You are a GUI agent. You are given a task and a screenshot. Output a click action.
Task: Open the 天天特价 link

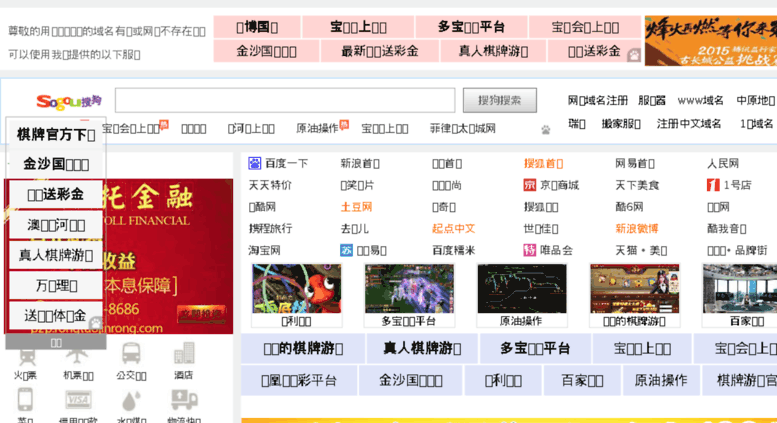coord(270,185)
